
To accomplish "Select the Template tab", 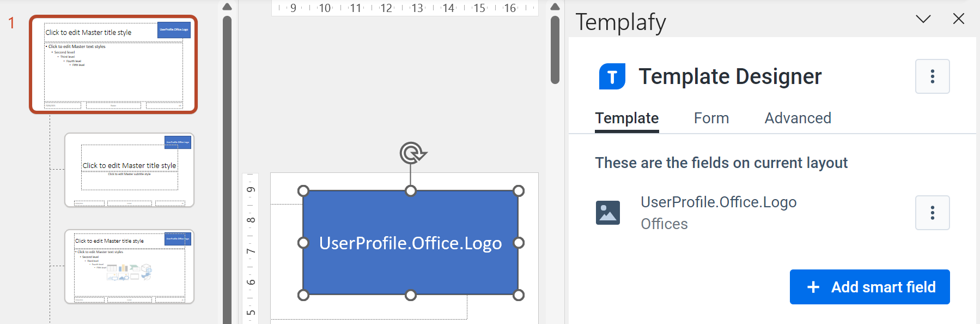I will pos(626,118).
